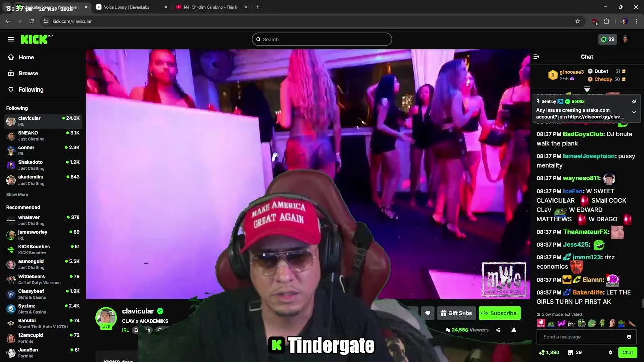The image size is (644, 362).
Task: Open Banutoi in Recommended channels
Action: [x=43, y=323]
